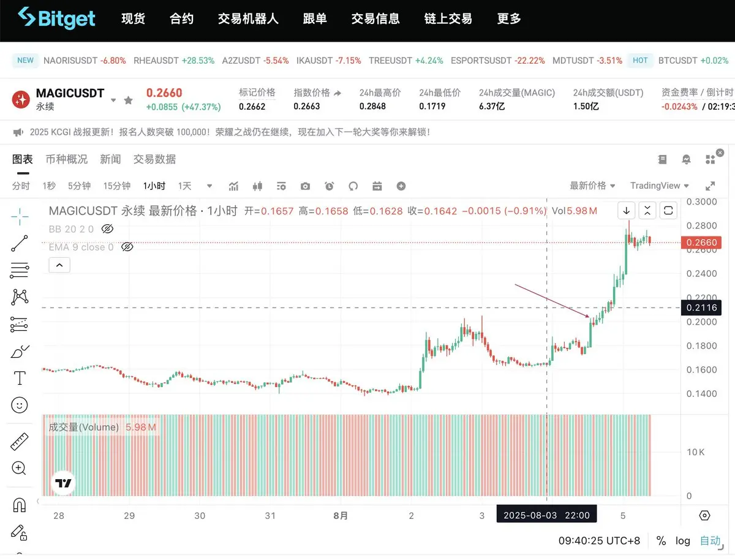
Task: Open the 交易机器人 trading bots menu
Action: point(248,19)
